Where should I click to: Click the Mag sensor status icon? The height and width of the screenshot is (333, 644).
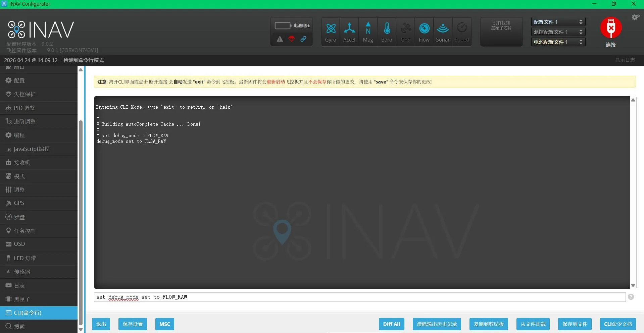[x=368, y=32]
